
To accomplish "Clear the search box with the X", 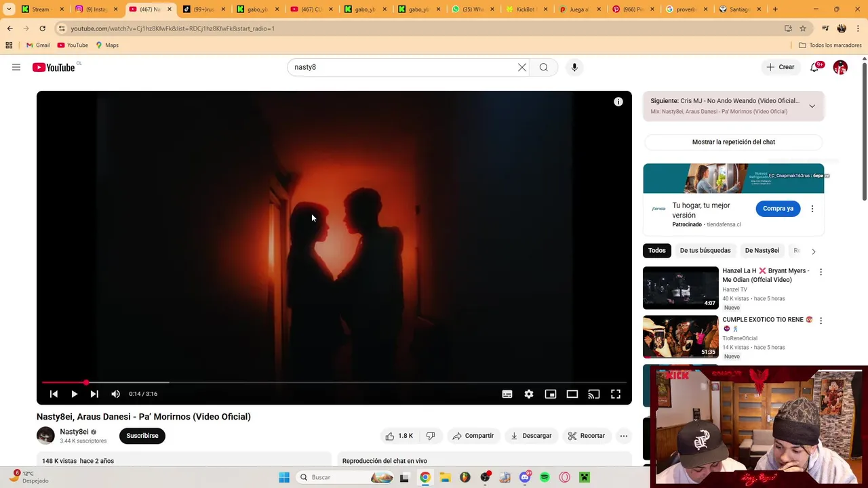I will (522, 67).
